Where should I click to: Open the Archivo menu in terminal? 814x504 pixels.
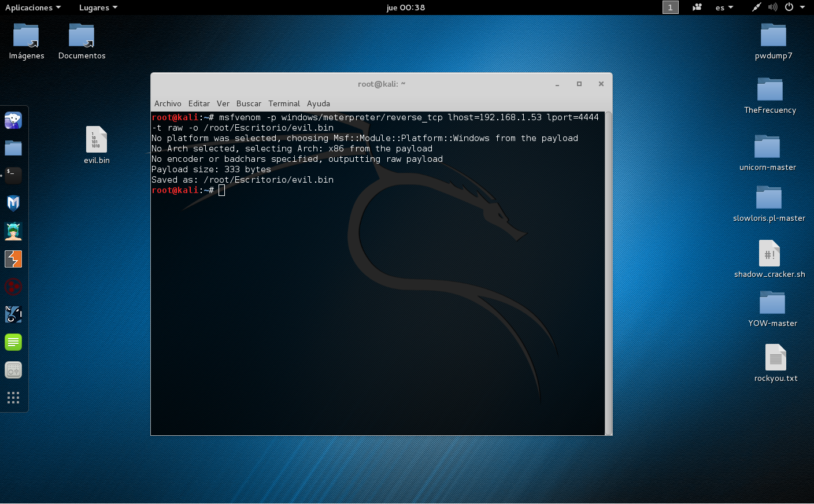click(168, 103)
